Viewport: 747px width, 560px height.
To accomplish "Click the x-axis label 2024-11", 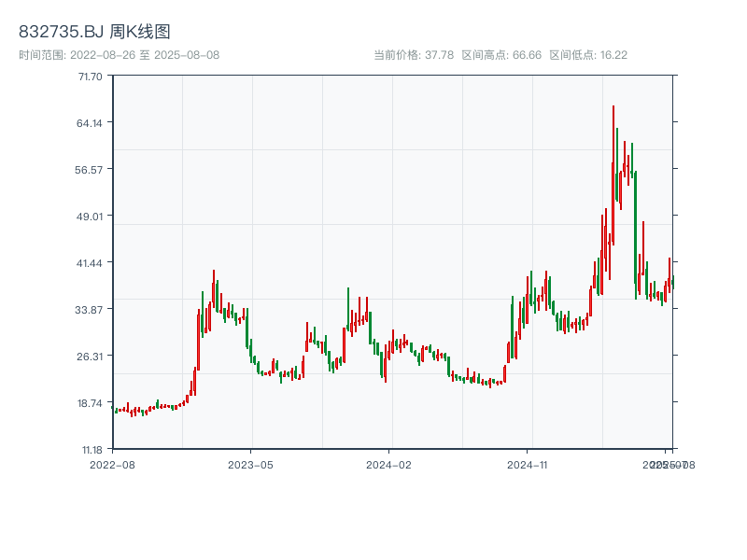I will [x=527, y=465].
